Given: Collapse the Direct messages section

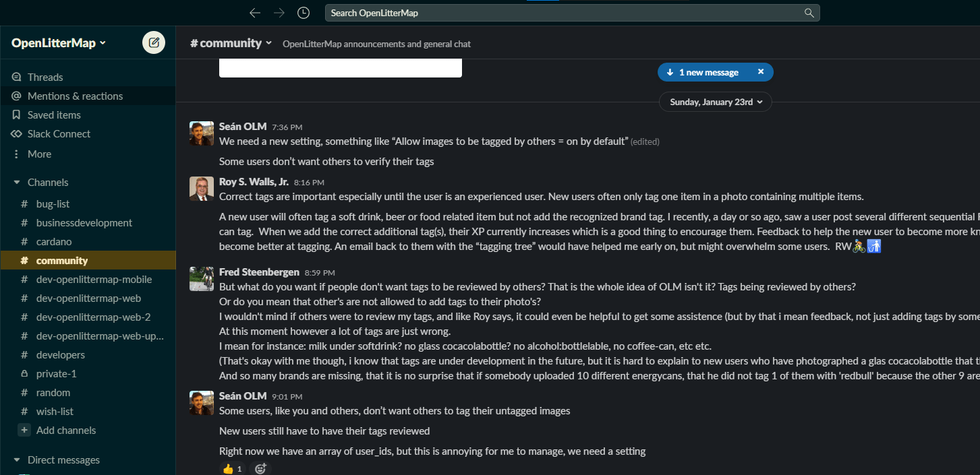Looking at the screenshot, I should tap(16, 460).
